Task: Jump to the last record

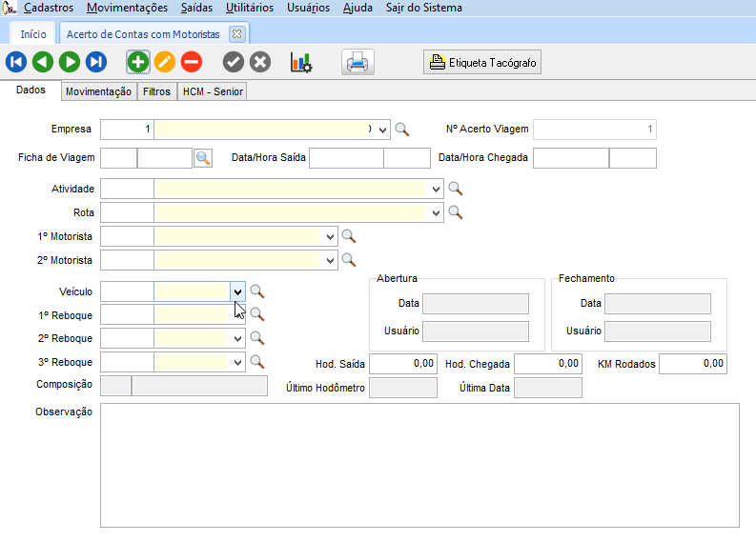Action: pyautogui.click(x=95, y=63)
